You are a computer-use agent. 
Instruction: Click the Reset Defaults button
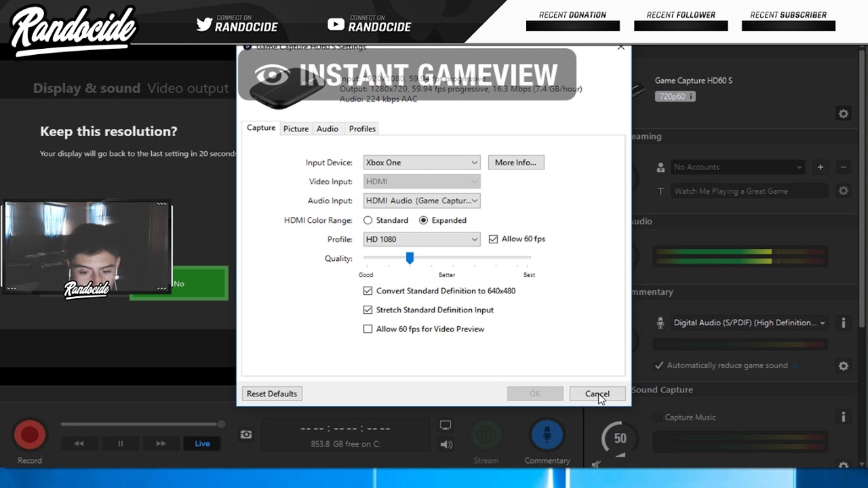272,394
